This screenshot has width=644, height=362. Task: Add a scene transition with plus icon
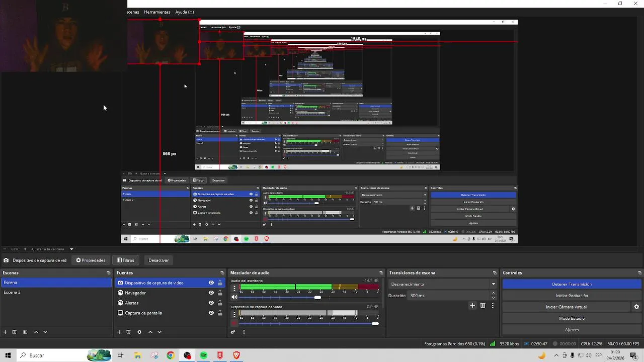[x=472, y=305]
